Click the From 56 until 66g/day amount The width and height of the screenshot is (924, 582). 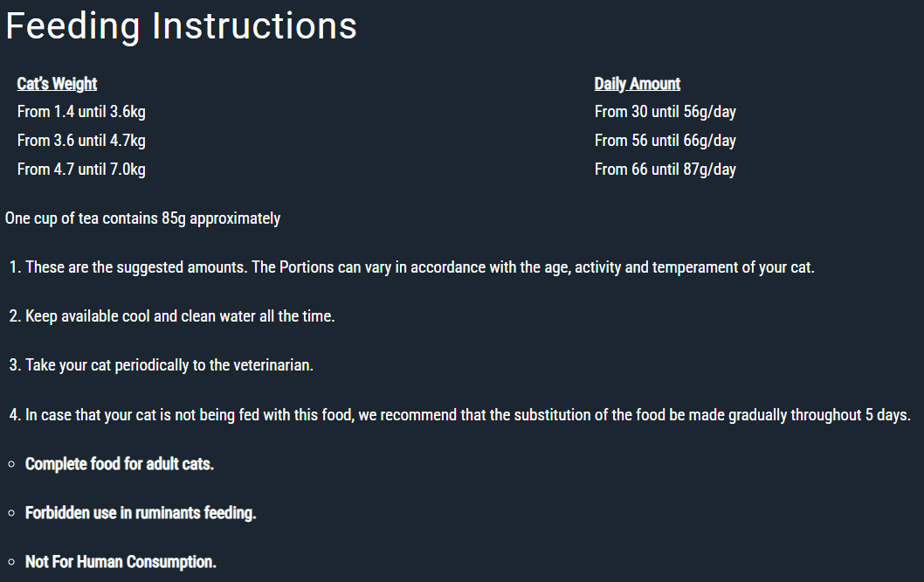pyautogui.click(x=665, y=141)
